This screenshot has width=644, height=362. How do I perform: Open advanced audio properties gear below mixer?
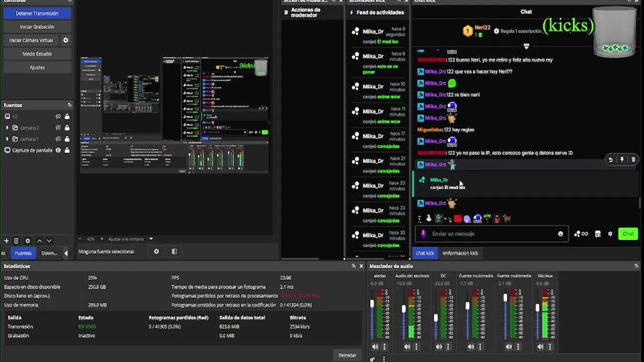(x=372, y=359)
